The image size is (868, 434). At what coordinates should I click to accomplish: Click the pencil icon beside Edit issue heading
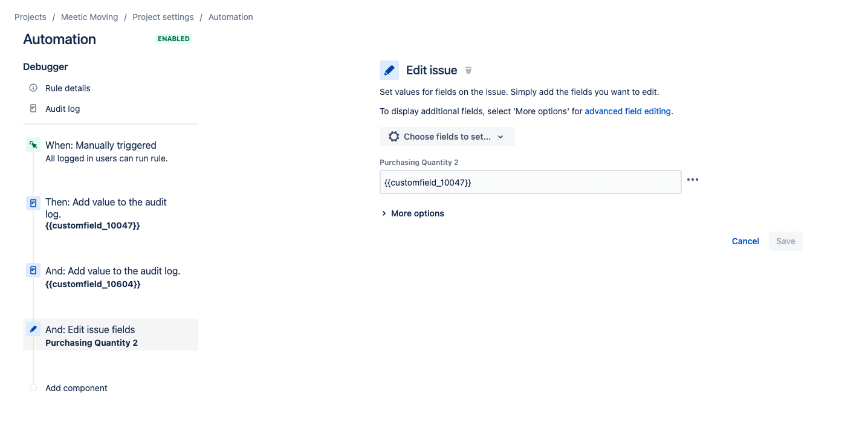click(x=389, y=70)
